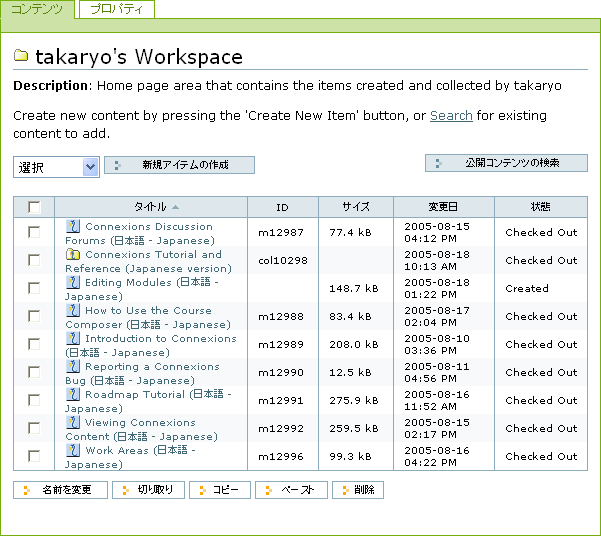Click module icon for Viewing Connexions Content

pyautogui.click(x=72, y=422)
